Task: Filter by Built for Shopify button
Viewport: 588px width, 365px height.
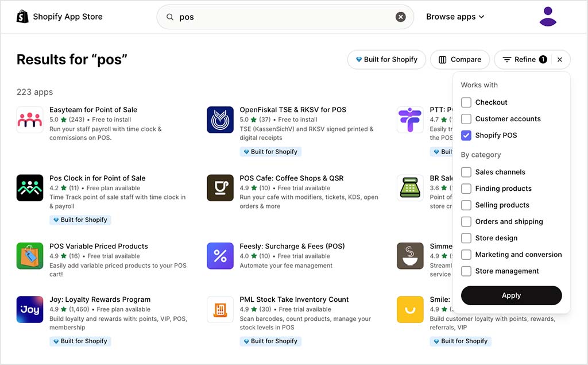Action: [x=386, y=59]
